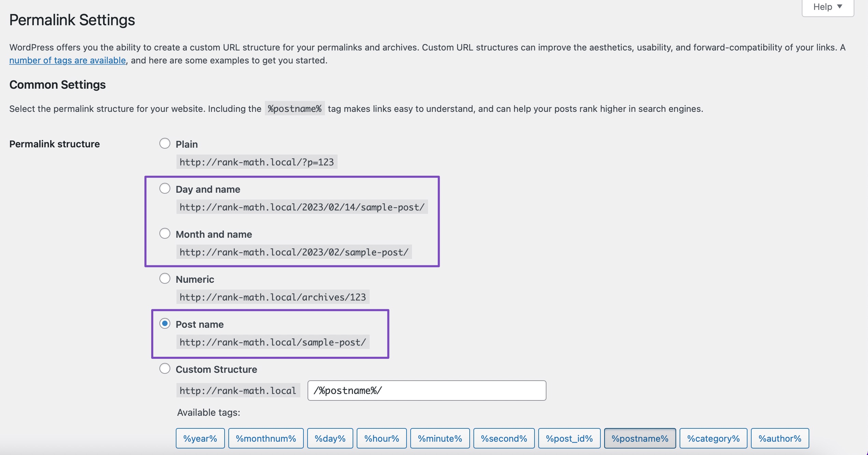This screenshot has height=455, width=868.
Task: Insert the %minute% tag
Action: (x=440, y=438)
